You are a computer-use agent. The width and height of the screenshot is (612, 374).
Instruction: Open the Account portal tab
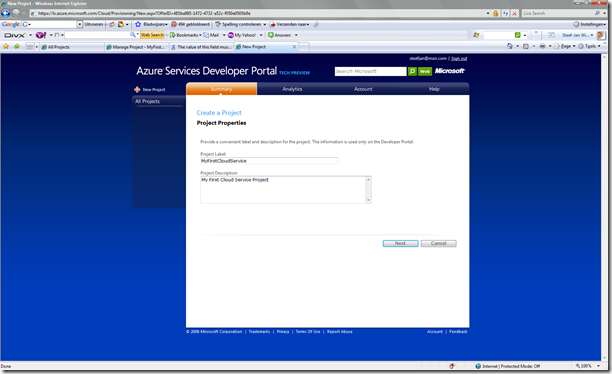click(x=363, y=89)
